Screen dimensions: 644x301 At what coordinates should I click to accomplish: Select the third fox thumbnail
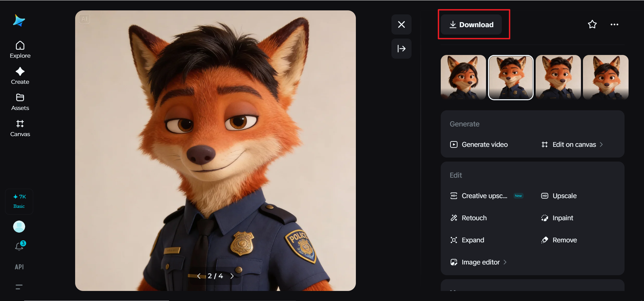pyautogui.click(x=558, y=77)
